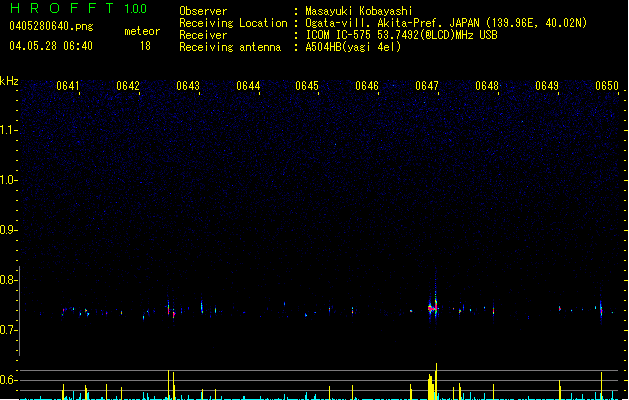The width and height of the screenshot is (629, 400).
Task: Click the meteor count value 18
Action: pyautogui.click(x=145, y=46)
